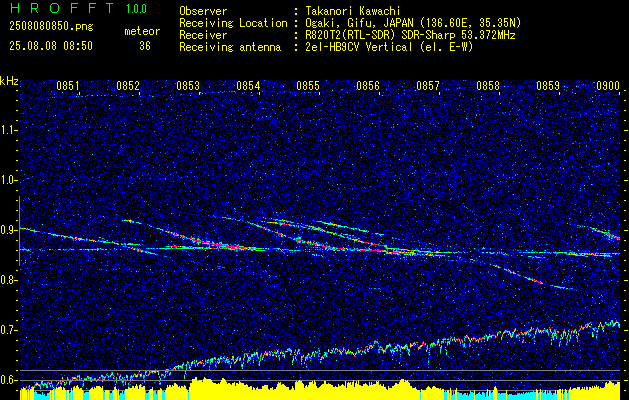Click the meteor label

142,31
